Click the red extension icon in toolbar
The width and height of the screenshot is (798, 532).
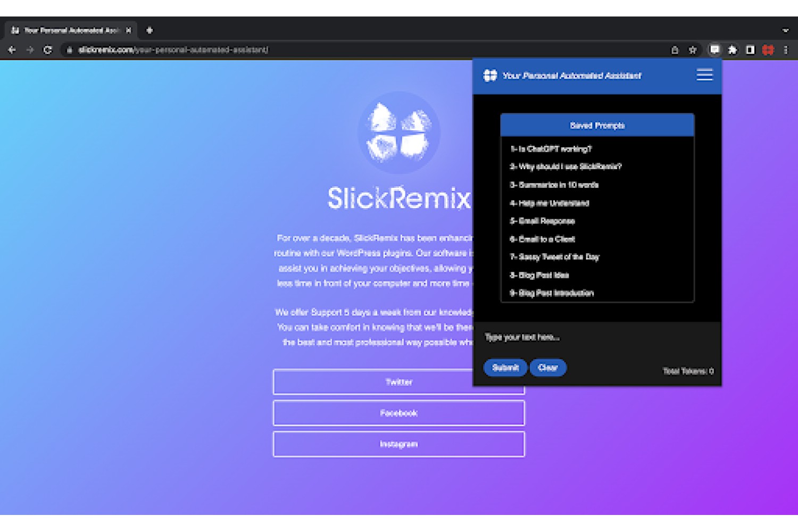(768, 50)
